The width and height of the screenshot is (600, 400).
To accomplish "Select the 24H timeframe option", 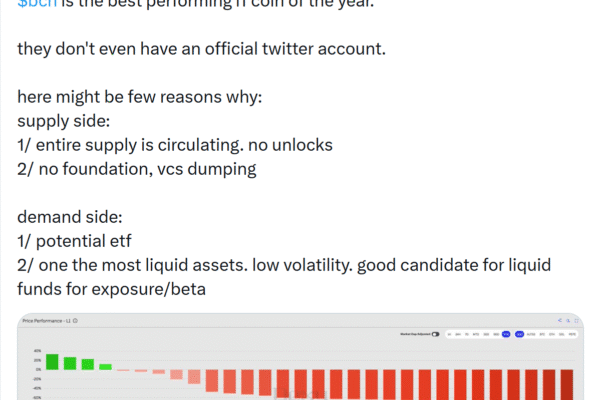I will point(458,334).
